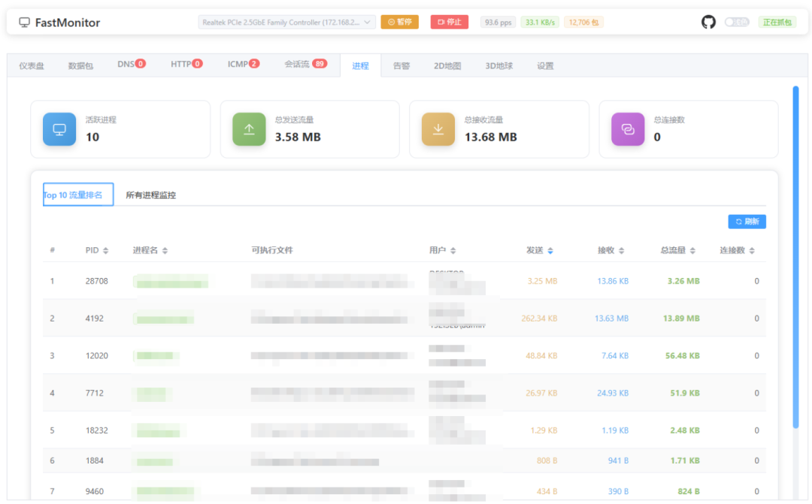
Task: Click the FastMonitor logo monitor icon
Action: point(24,23)
